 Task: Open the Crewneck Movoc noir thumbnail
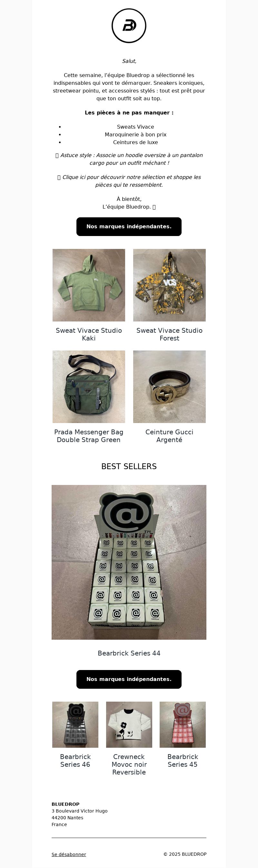(x=129, y=725)
